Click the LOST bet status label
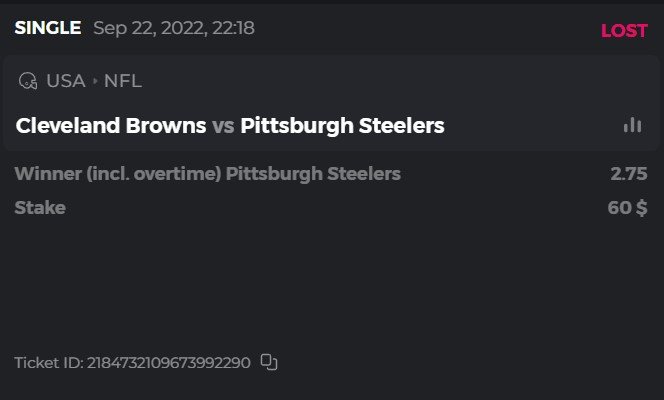Image resolution: width=664 pixels, height=400 pixels. (x=624, y=30)
